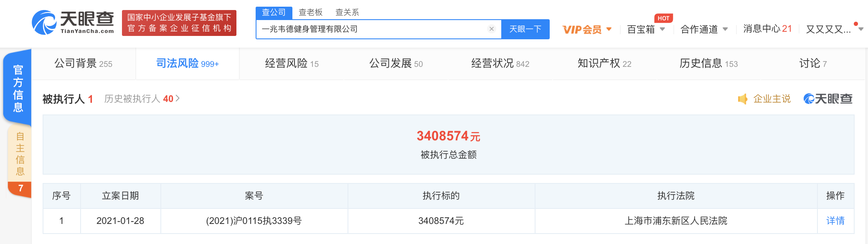The height and width of the screenshot is (244, 868).
Task: Click the 被执行总金额 total amount figure
Action: 449,136
